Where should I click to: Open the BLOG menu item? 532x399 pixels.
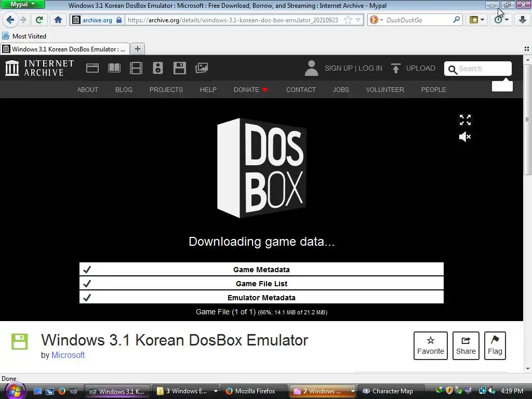click(124, 89)
